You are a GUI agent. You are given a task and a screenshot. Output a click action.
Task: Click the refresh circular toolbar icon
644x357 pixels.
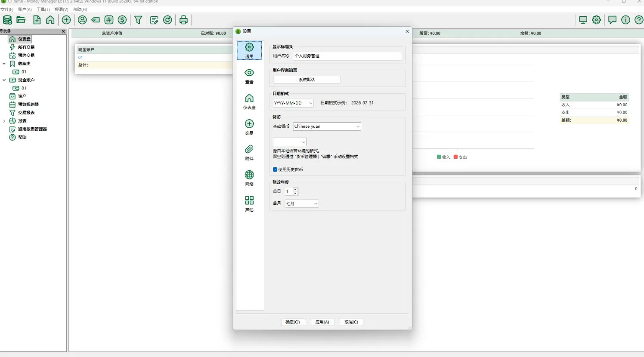168,20
